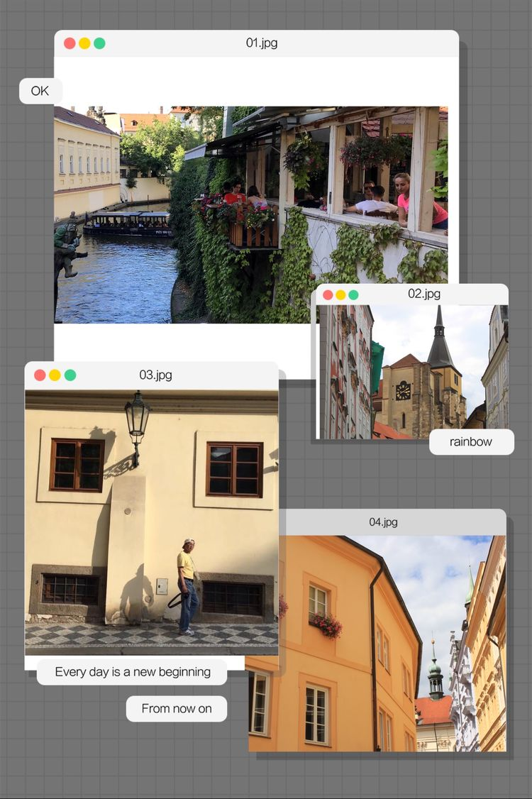Open the orange building photo in 04.jpg
Screen dimensions: 532x799
coord(377,643)
